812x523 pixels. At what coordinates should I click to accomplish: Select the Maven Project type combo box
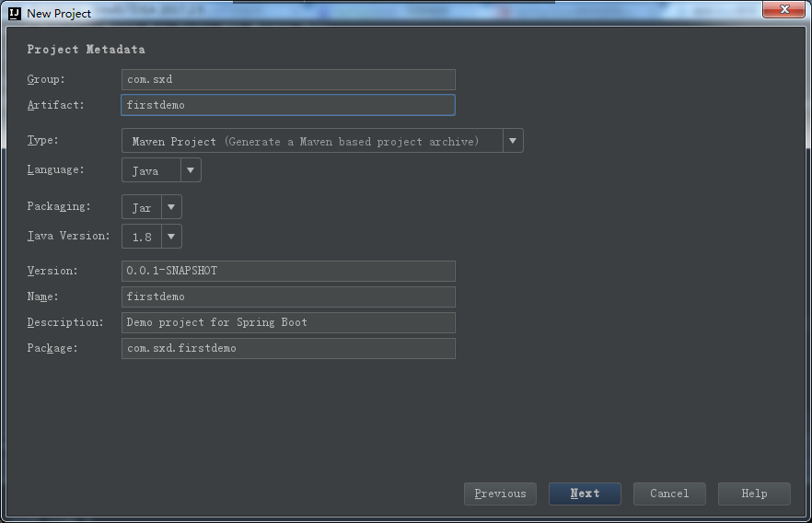[x=312, y=141]
